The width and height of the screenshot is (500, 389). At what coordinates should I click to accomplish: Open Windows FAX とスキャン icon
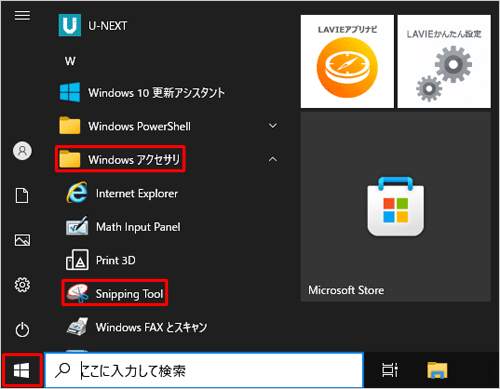pyautogui.click(x=77, y=327)
